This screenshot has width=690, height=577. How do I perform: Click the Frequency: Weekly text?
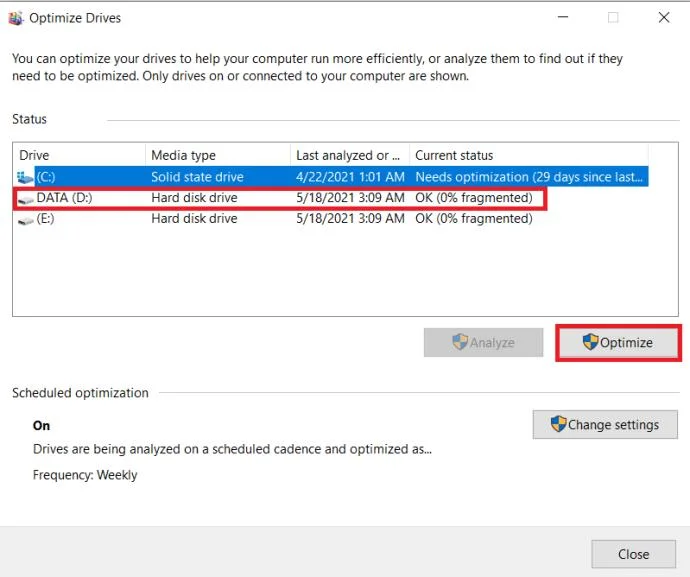click(x=85, y=475)
